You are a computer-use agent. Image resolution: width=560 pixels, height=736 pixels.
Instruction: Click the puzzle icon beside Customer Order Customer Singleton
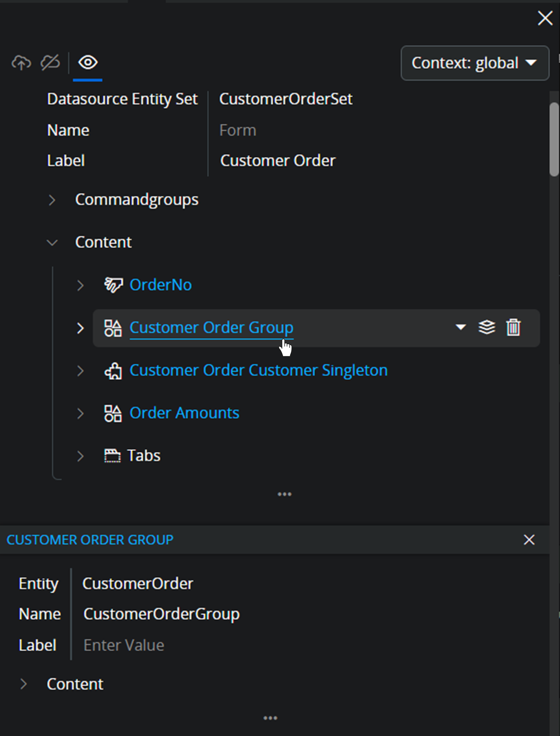pyautogui.click(x=113, y=371)
